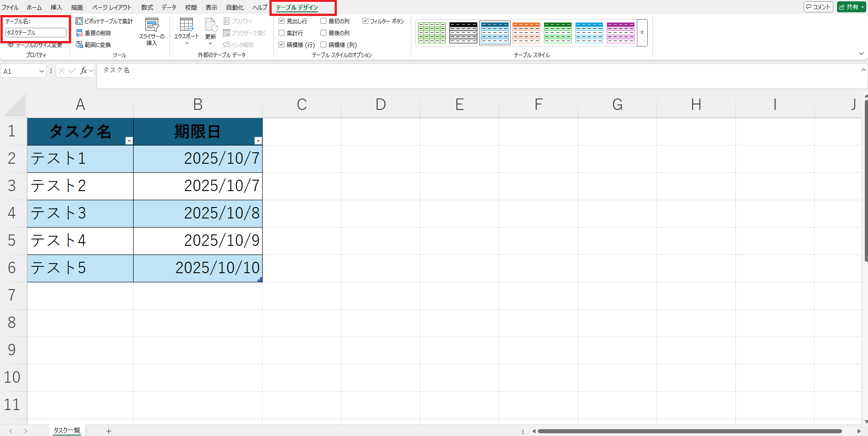The width and height of the screenshot is (868, 436).
Task: Click the ピボットテーブルで集計 icon
Action: coord(79,21)
